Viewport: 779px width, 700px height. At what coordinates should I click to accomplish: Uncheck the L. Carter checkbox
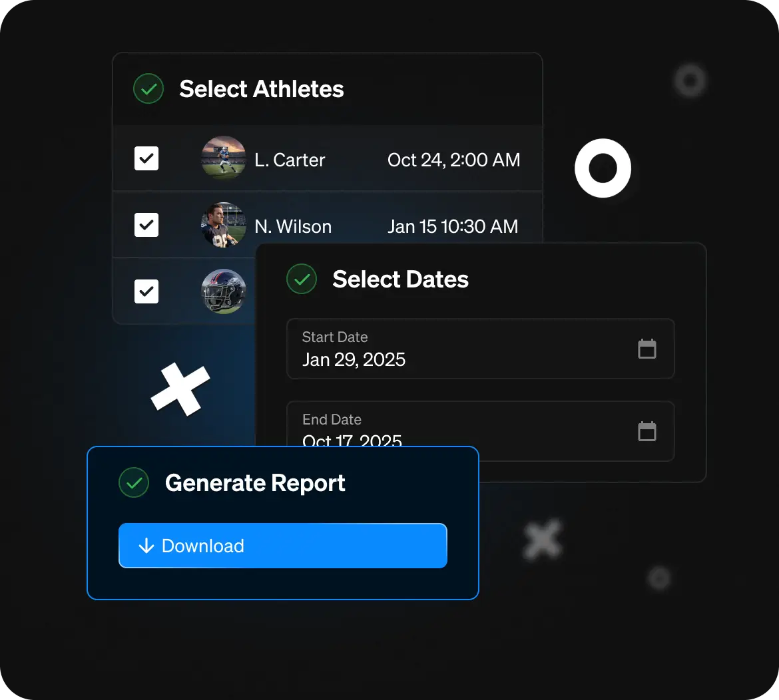(146, 159)
